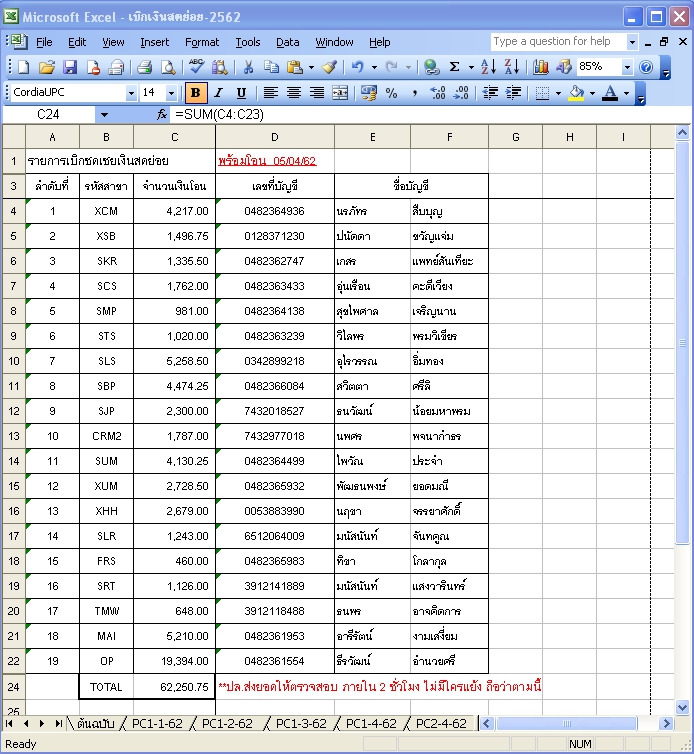Click the Print icon
The height and width of the screenshot is (754, 694).
click(x=144, y=67)
